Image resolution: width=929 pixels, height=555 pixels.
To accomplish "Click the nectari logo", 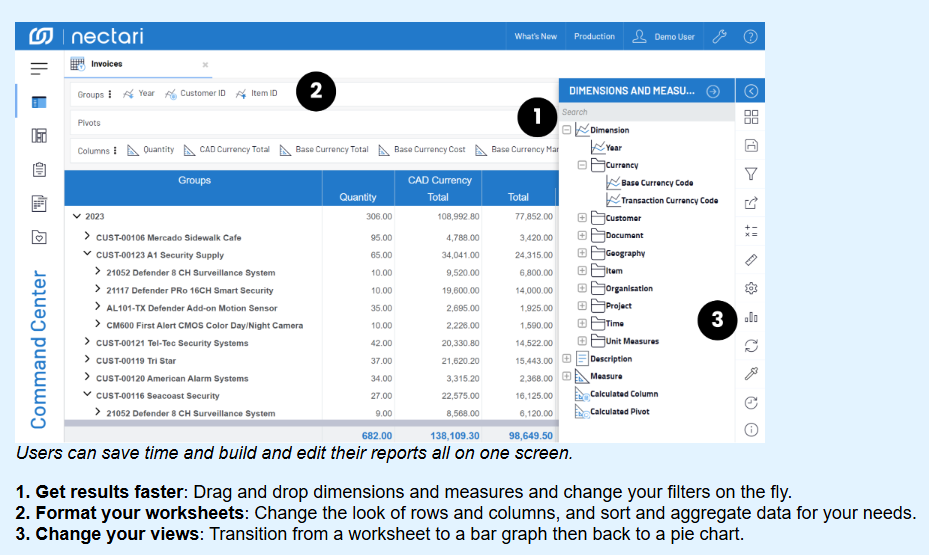I will (x=87, y=36).
